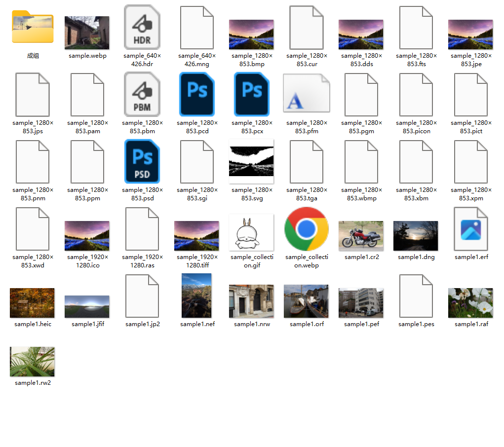Select the blank sample_1280×853.xwd file icon

33,229
